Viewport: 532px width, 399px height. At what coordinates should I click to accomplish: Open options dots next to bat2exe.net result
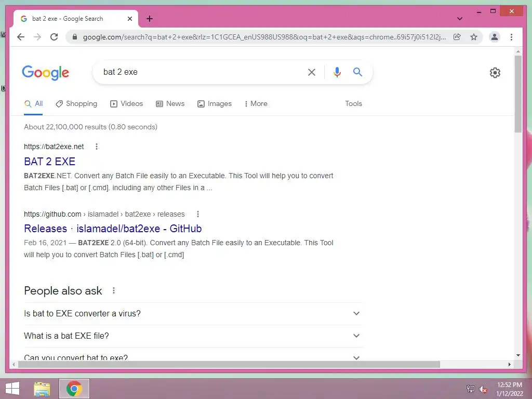pos(97,147)
